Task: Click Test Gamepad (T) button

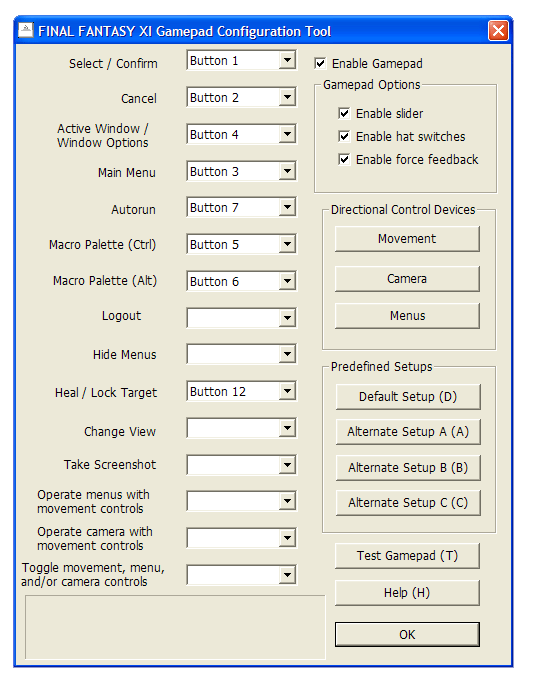Action: [407, 556]
